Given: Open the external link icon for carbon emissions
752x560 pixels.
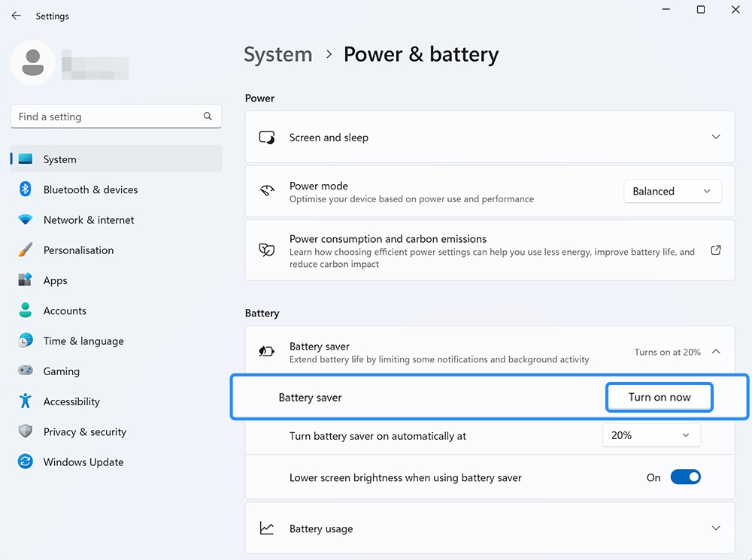Looking at the screenshot, I should pos(716,250).
